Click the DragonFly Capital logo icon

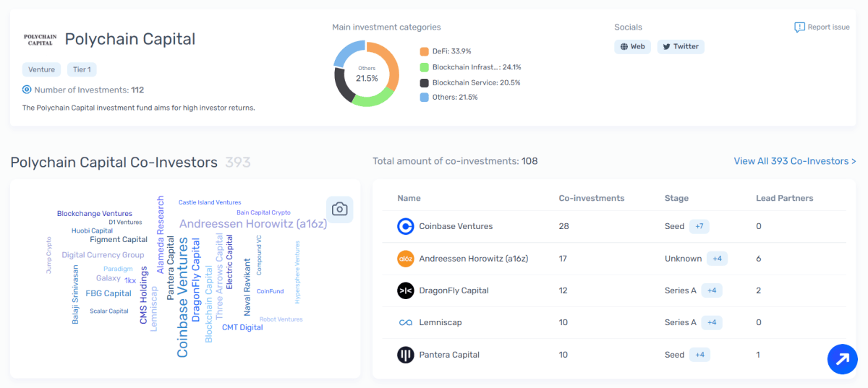[406, 290]
